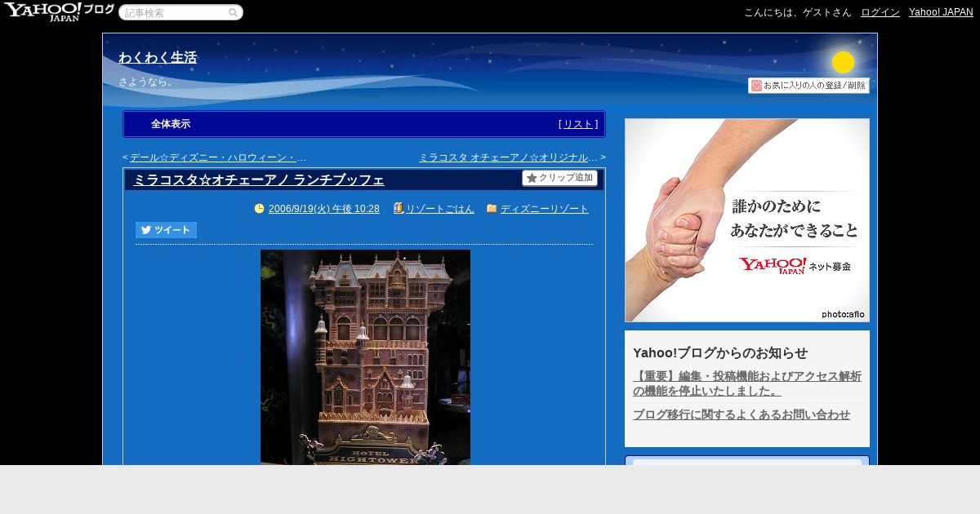This screenshot has height=514, width=980.
Task: Click heart icon on favorite registration button
Action: click(756, 85)
